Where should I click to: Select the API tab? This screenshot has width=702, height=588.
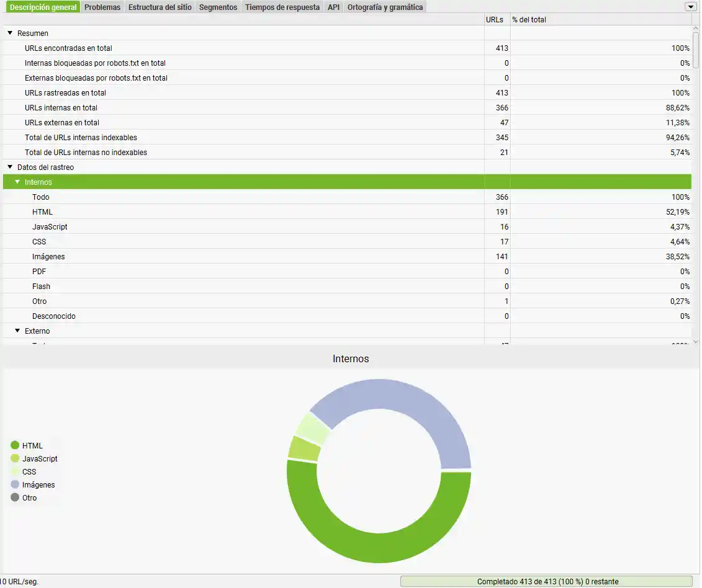click(333, 7)
